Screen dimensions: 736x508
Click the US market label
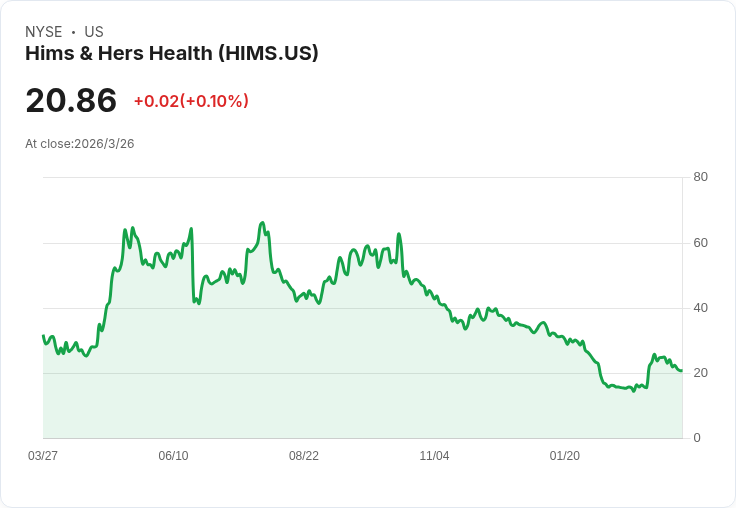[x=94, y=32]
